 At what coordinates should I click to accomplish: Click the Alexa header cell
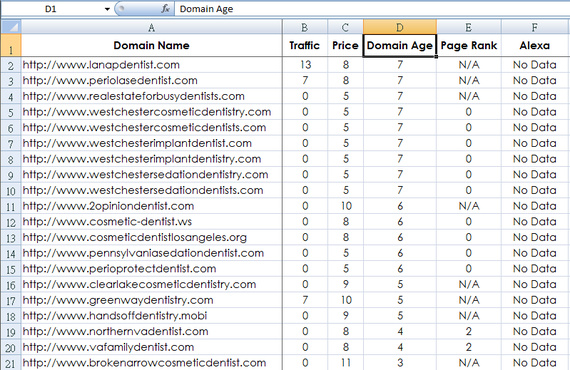pyautogui.click(x=534, y=45)
